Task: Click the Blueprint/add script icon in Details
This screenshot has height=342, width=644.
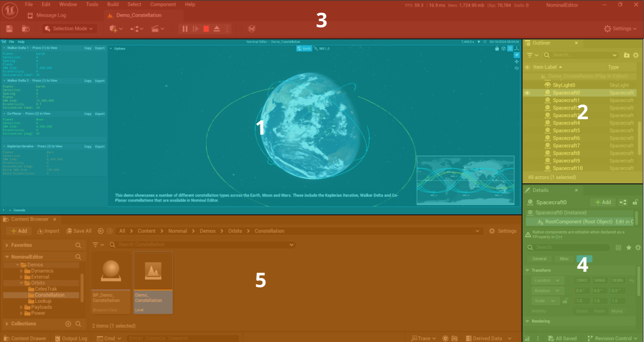Action: [623, 202]
